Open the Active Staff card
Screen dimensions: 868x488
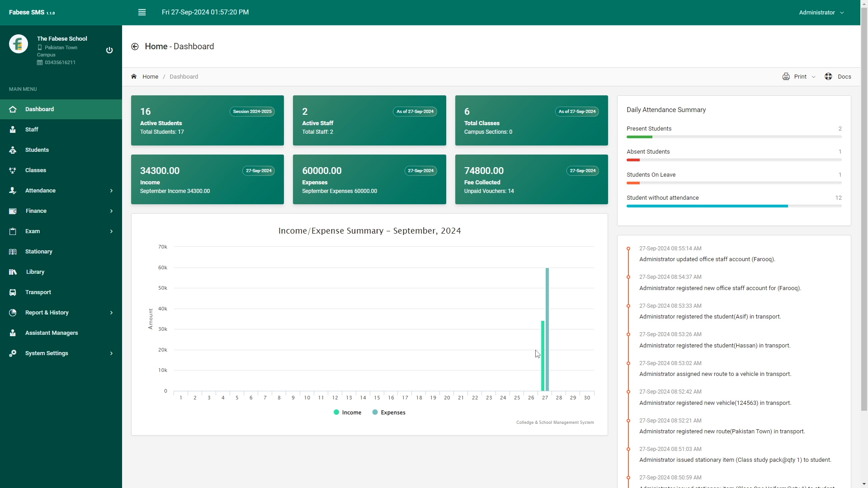tap(369, 120)
